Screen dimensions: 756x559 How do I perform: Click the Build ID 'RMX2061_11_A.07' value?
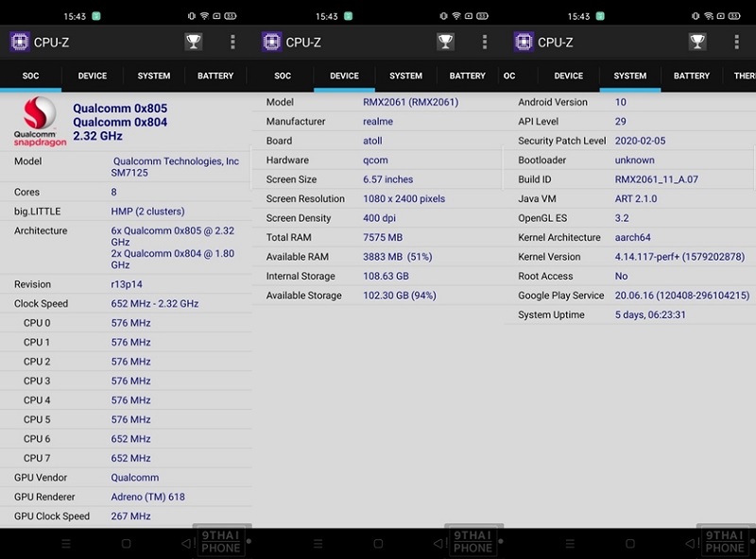click(657, 179)
